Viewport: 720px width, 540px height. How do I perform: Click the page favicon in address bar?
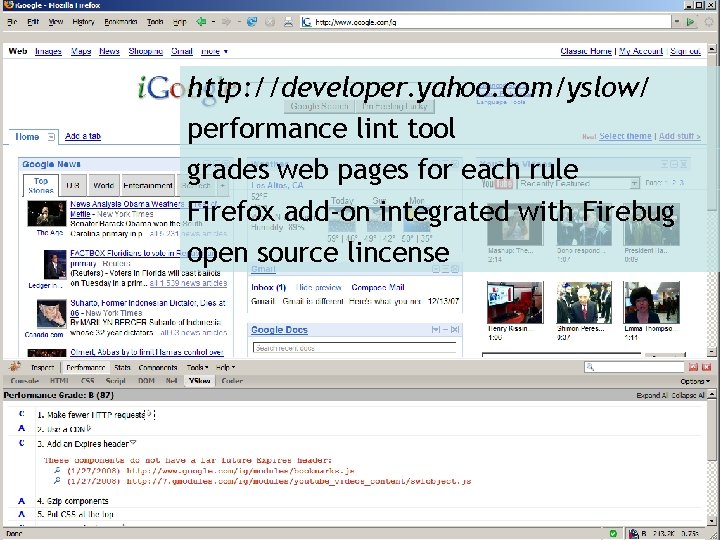(x=306, y=22)
